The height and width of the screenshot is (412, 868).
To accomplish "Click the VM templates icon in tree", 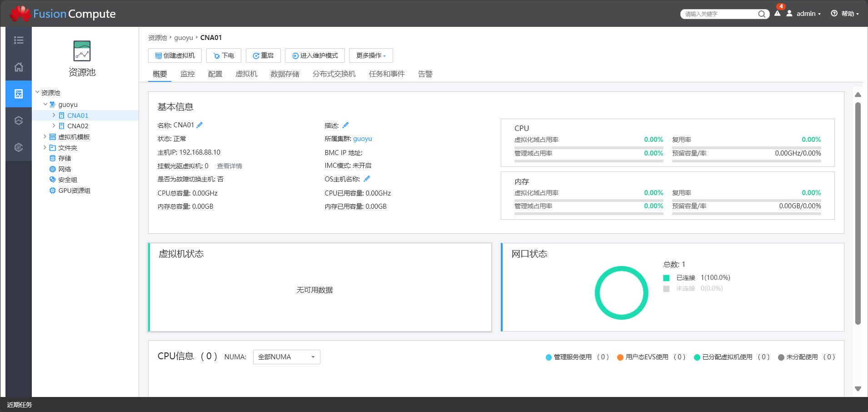I will click(52, 137).
